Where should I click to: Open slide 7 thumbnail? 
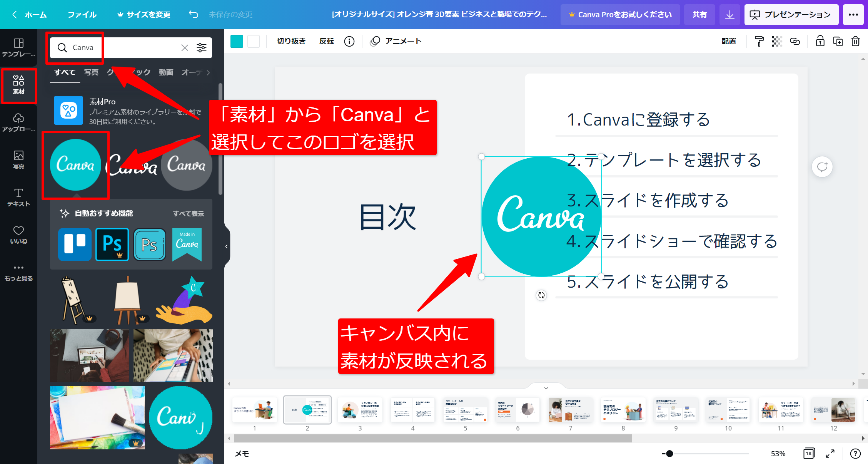(570, 410)
